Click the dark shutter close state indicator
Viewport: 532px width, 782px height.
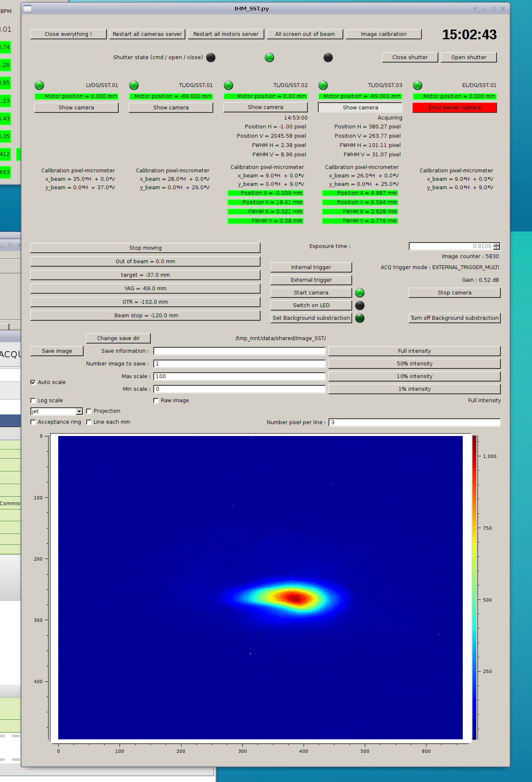(x=328, y=57)
